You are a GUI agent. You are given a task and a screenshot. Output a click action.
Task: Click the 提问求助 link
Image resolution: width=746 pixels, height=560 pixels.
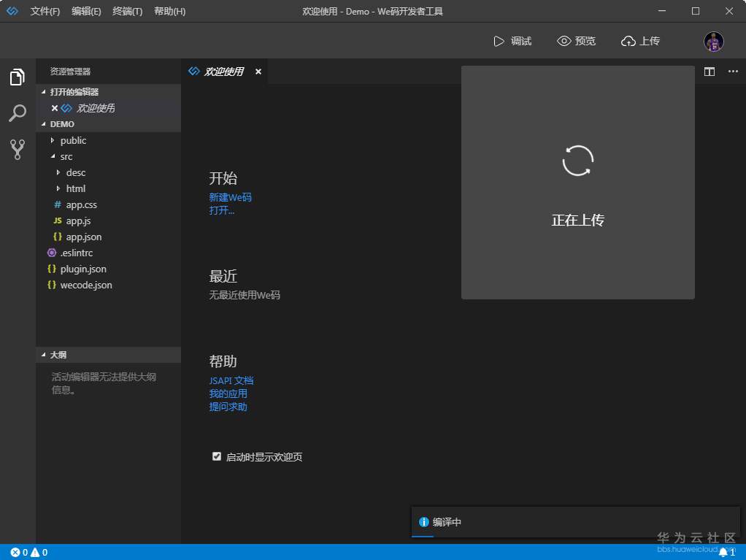pyautogui.click(x=228, y=407)
